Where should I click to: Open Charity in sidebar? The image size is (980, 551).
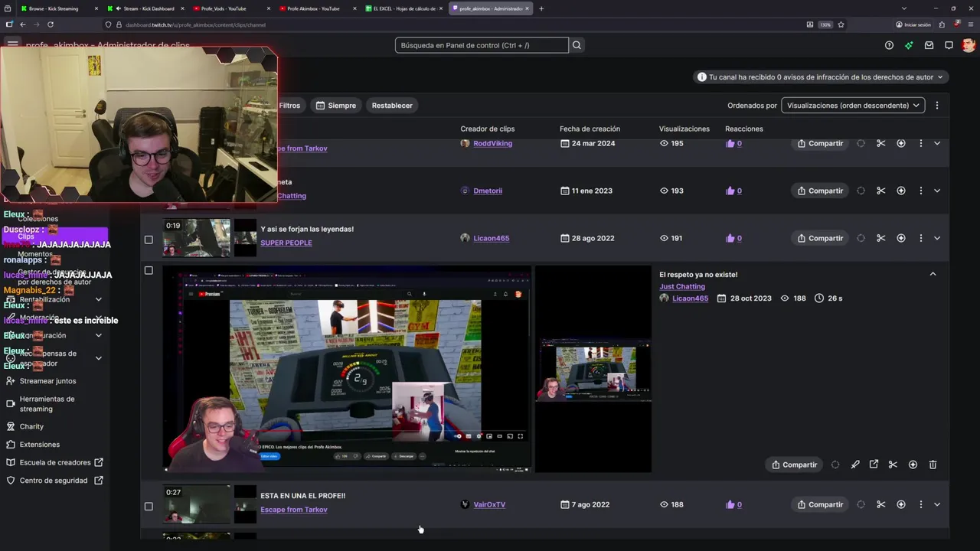tap(31, 426)
